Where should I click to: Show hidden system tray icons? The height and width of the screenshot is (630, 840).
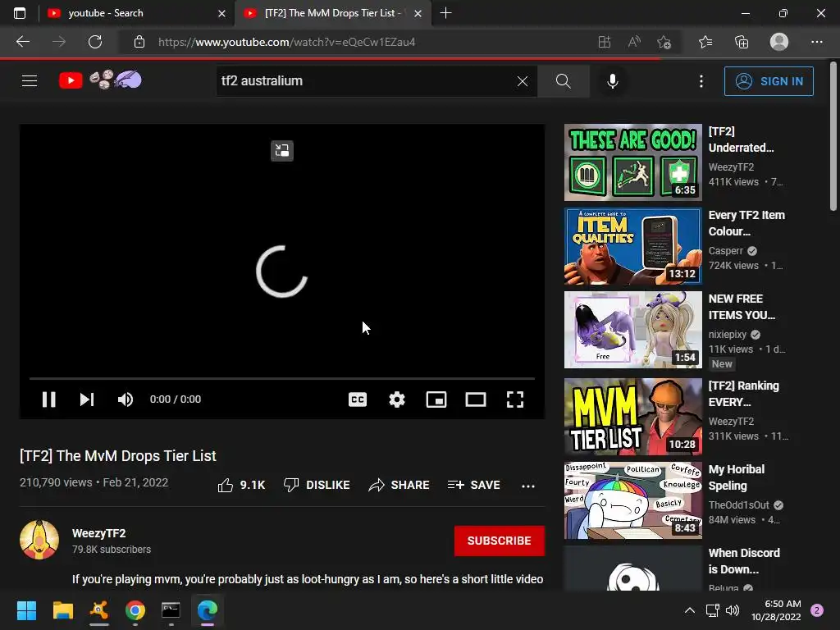[690, 610]
